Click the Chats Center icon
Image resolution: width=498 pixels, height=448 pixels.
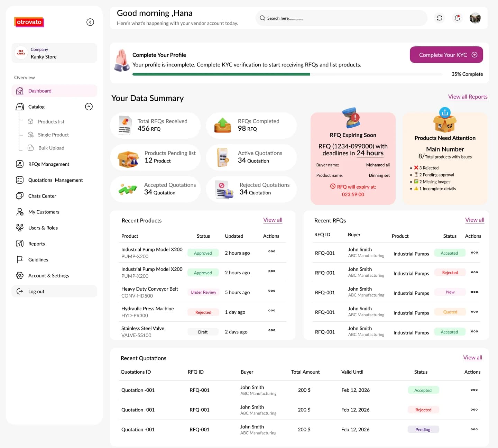(20, 196)
